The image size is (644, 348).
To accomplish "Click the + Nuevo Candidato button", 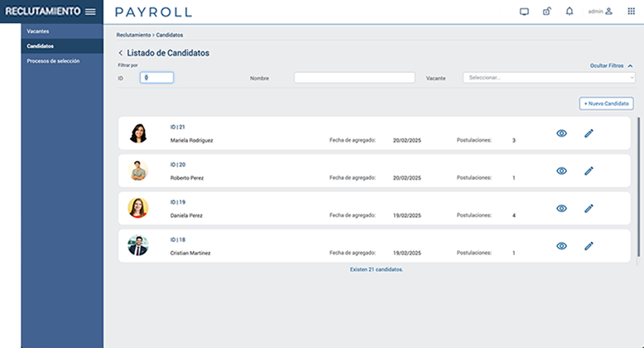I will pyautogui.click(x=606, y=104).
